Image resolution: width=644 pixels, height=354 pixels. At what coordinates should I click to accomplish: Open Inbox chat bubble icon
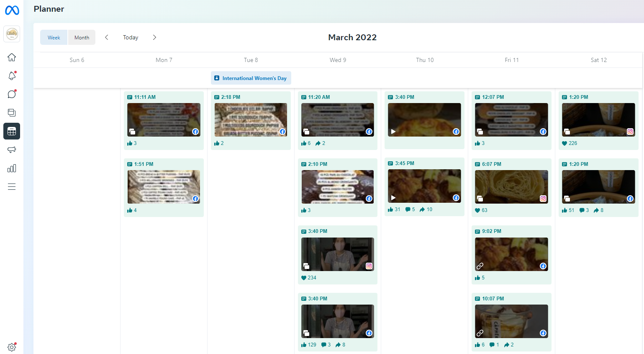[x=12, y=94]
